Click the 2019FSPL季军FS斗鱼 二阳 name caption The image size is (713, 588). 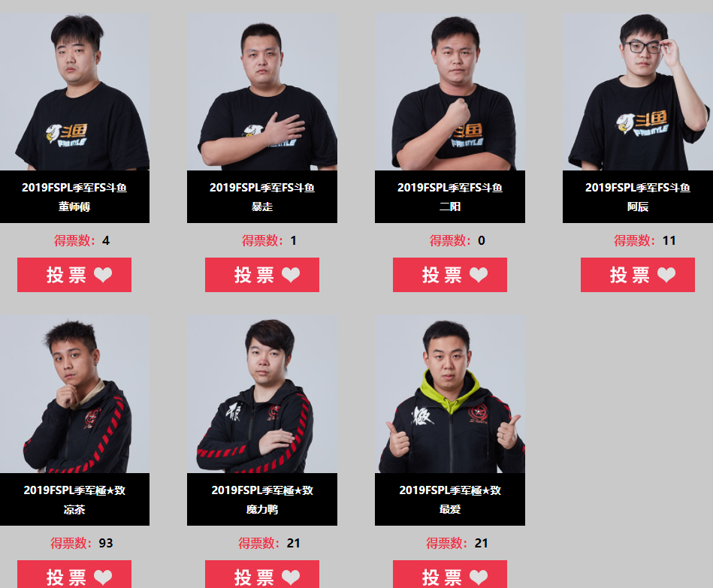tap(450, 197)
